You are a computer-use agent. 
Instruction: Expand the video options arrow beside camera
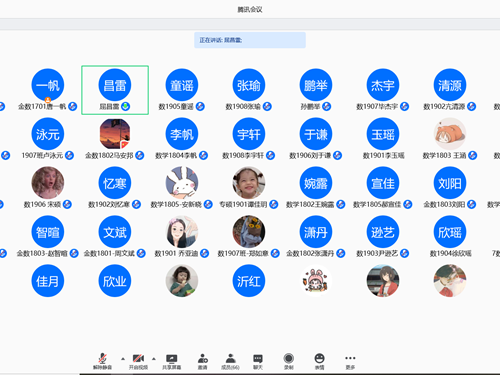[154, 359]
